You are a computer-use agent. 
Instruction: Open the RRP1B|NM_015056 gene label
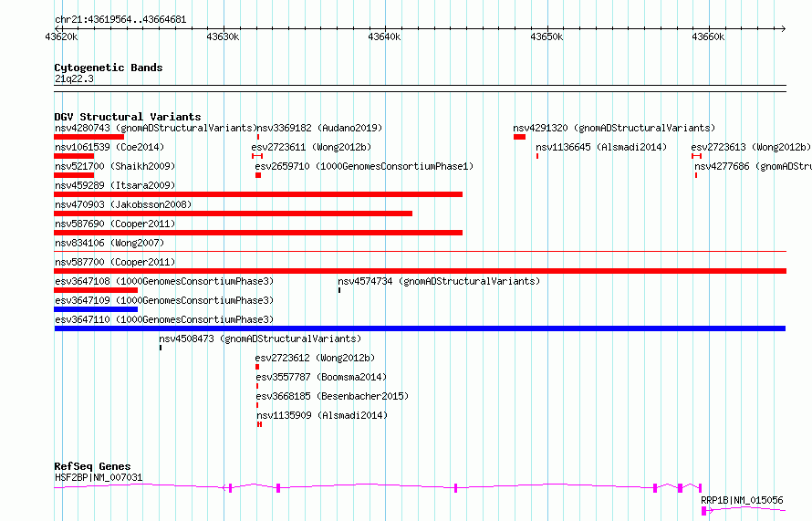742,500
